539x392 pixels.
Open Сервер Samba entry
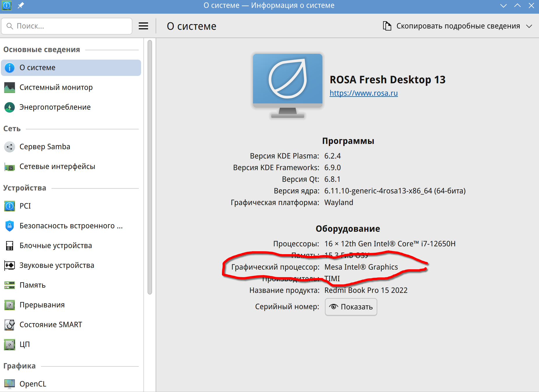[71, 147]
